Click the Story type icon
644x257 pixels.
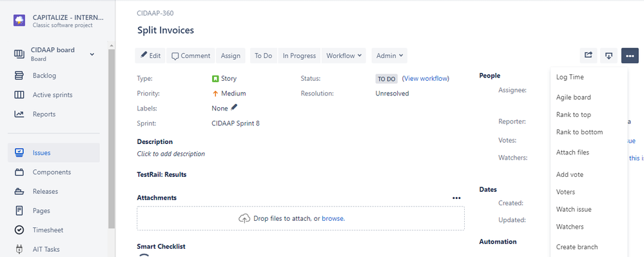pyautogui.click(x=215, y=79)
